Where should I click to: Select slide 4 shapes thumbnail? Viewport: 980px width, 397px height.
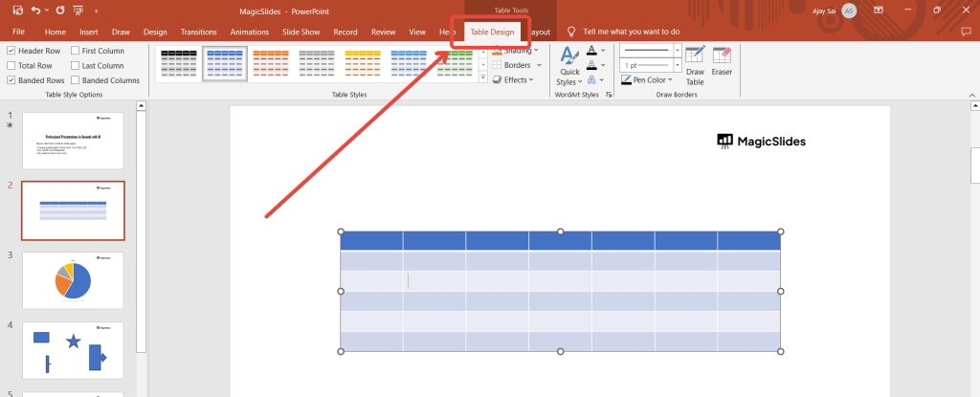click(73, 351)
